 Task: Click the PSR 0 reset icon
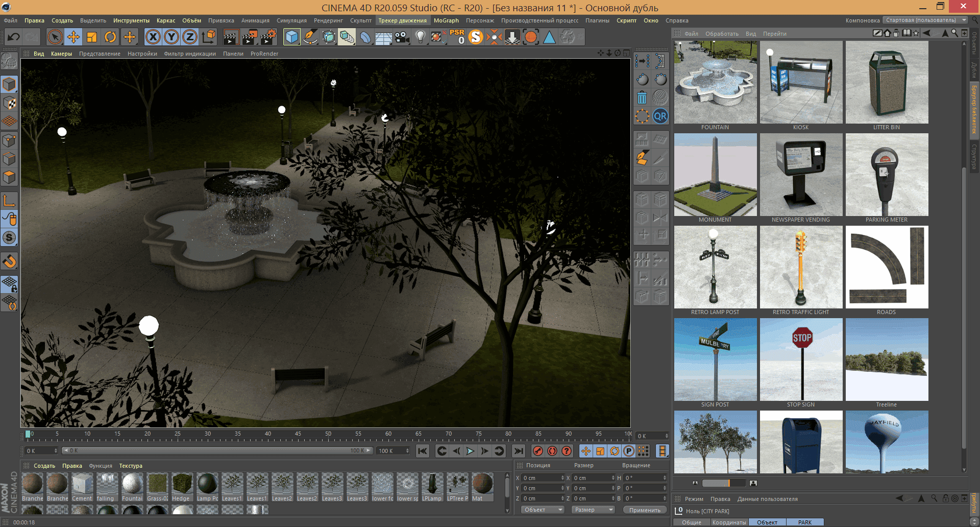pyautogui.click(x=457, y=37)
